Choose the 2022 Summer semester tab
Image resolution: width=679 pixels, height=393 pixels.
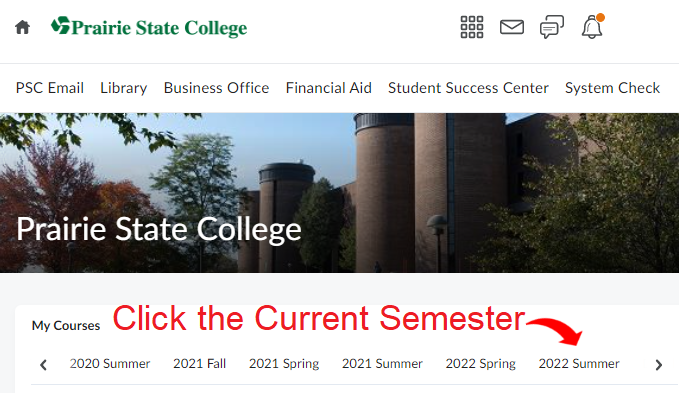(x=579, y=364)
